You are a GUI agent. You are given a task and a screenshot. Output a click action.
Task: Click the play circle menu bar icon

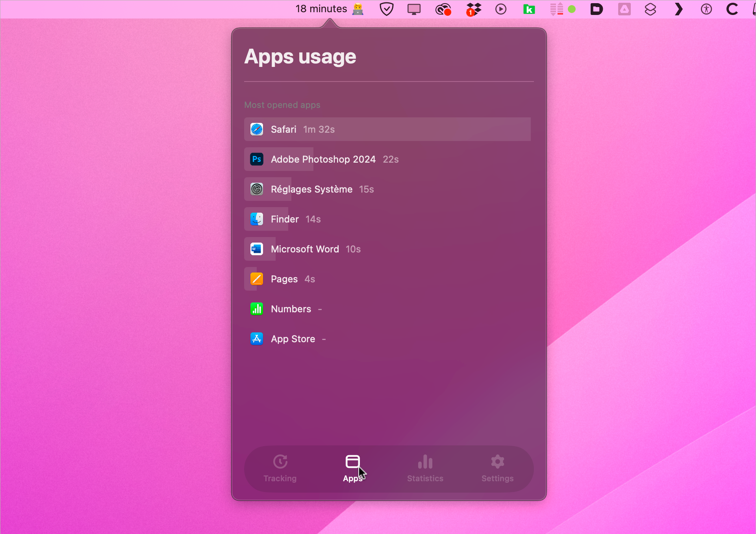(x=500, y=9)
